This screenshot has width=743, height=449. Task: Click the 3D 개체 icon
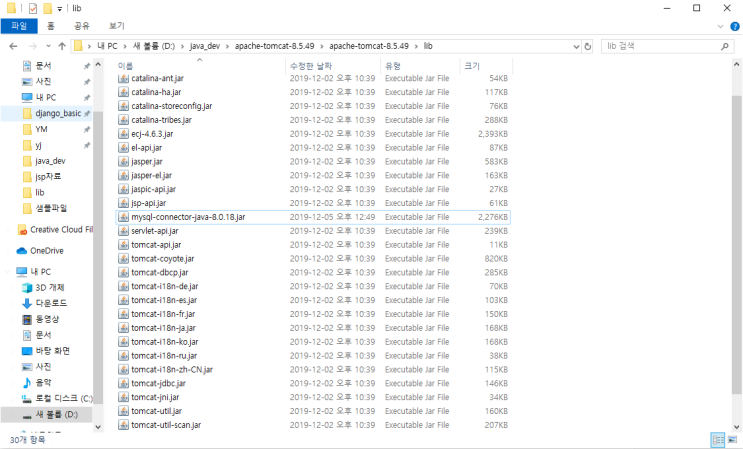pos(27,287)
